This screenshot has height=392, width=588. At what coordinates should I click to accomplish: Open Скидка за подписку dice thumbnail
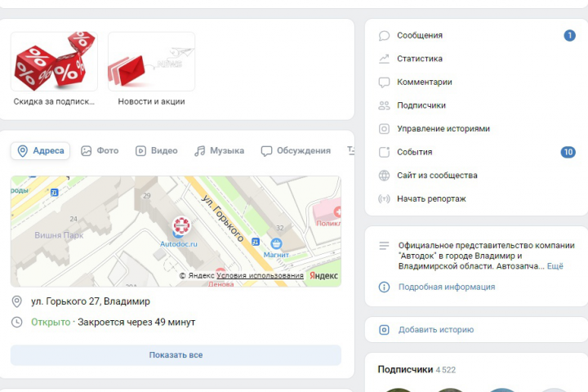pos(54,61)
